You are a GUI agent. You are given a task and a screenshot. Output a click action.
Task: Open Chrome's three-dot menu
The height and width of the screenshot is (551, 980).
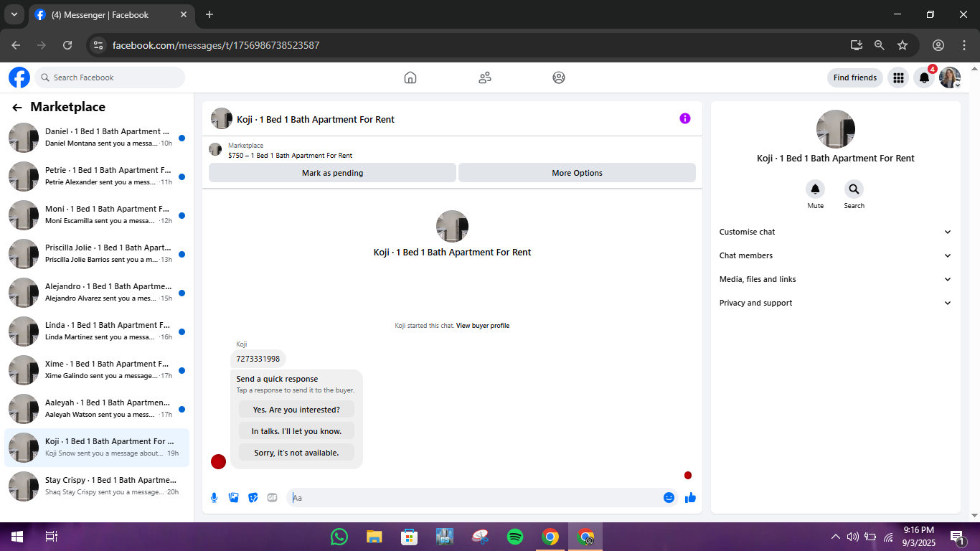(963, 45)
